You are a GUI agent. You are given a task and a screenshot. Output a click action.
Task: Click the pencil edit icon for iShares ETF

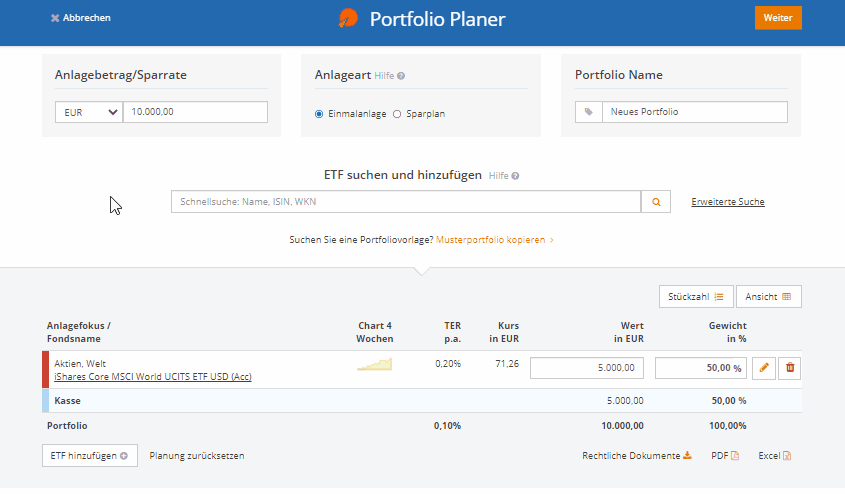tap(764, 368)
